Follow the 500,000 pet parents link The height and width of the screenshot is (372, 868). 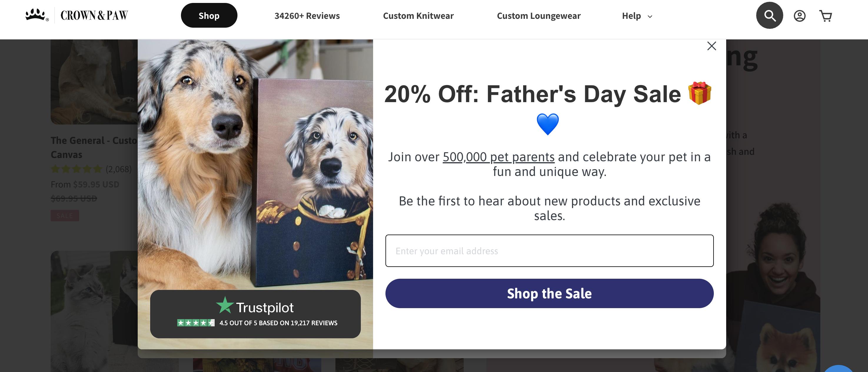coord(498,157)
